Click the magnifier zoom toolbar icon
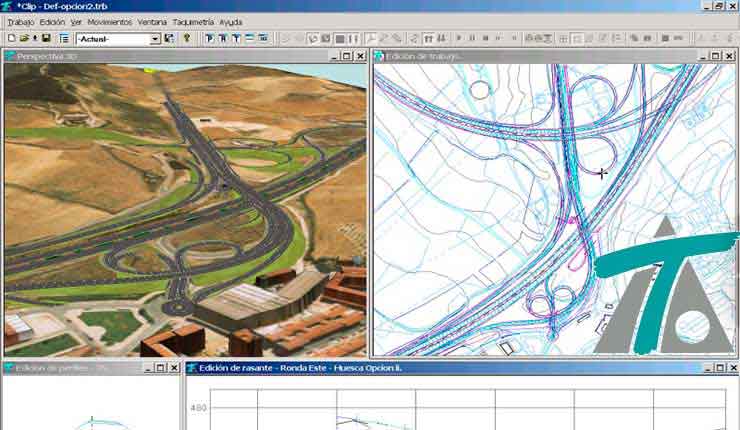740x430 pixels. point(371,39)
